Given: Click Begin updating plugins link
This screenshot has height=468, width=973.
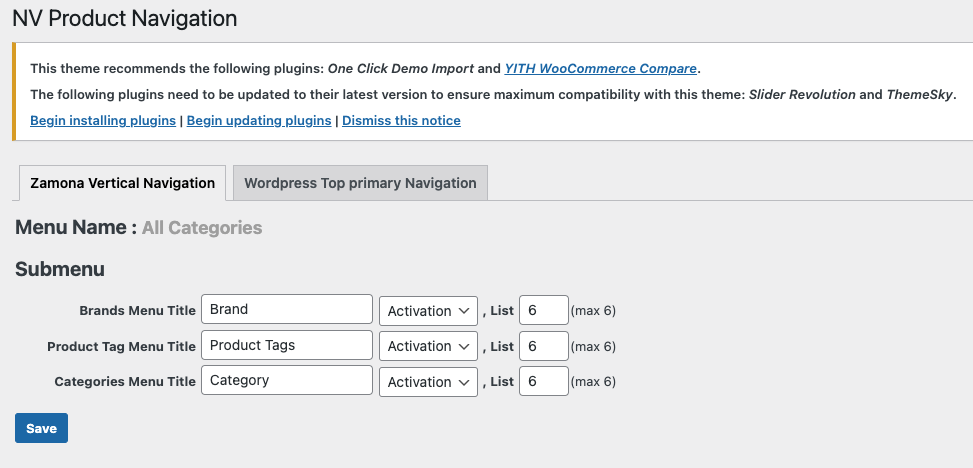Looking at the screenshot, I should click(259, 121).
